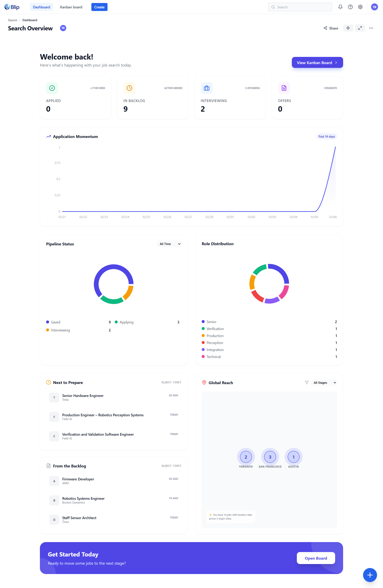Image resolution: width=383 pixels, height=588 pixels.
Task: Click the filter funnel icon on Global Reach
Action: [307, 382]
